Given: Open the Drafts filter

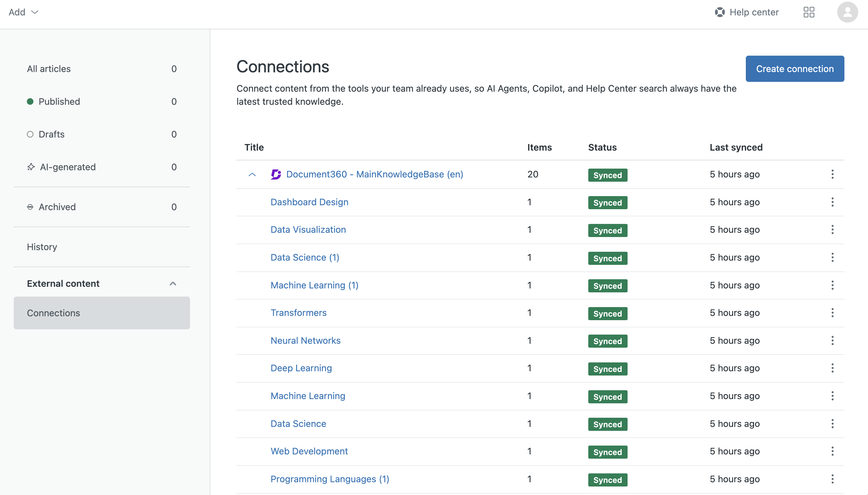Looking at the screenshot, I should pos(51,134).
